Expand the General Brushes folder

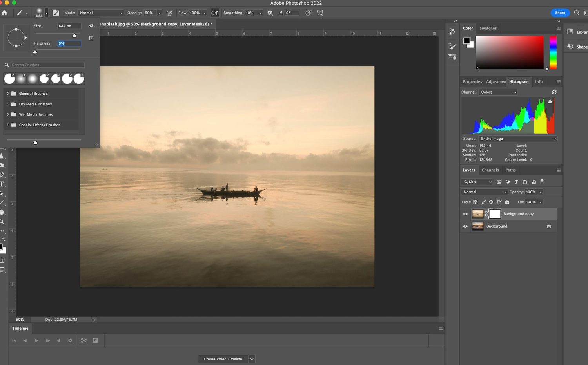point(7,94)
